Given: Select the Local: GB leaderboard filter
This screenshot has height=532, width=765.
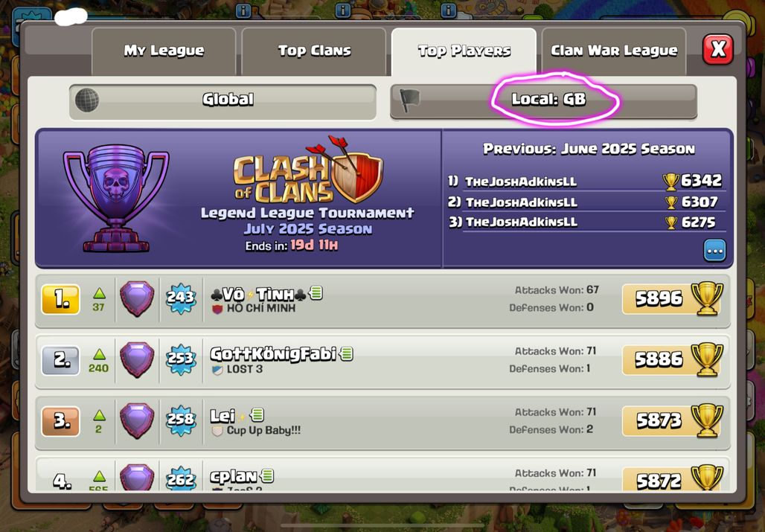Looking at the screenshot, I should 543,101.
